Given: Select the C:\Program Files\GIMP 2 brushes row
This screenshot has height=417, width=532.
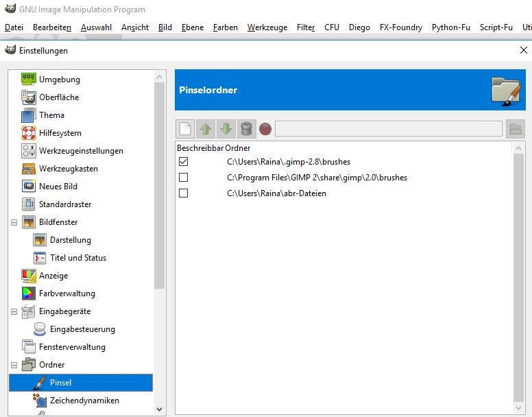Looking at the screenshot, I should tap(343, 178).
